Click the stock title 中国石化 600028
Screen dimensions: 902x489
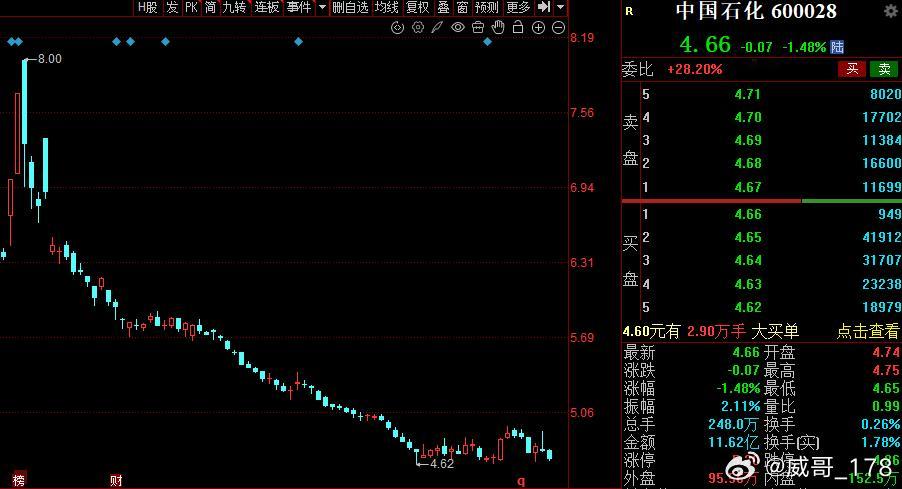tap(756, 10)
